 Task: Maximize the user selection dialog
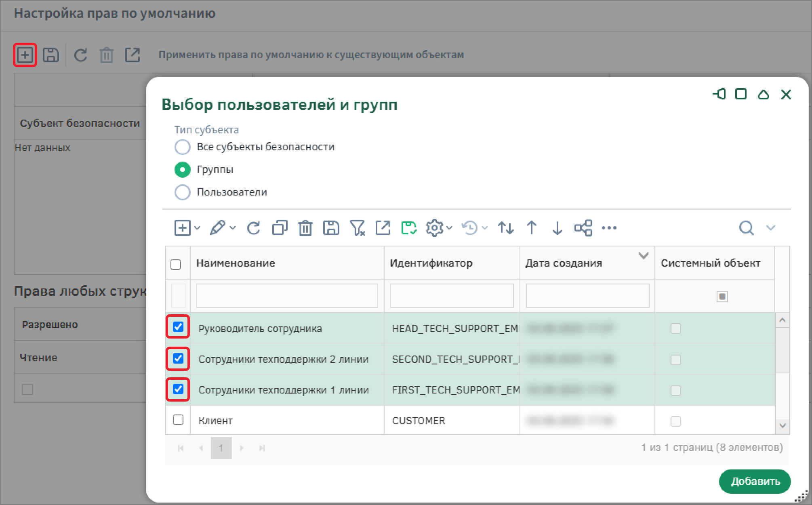click(741, 94)
